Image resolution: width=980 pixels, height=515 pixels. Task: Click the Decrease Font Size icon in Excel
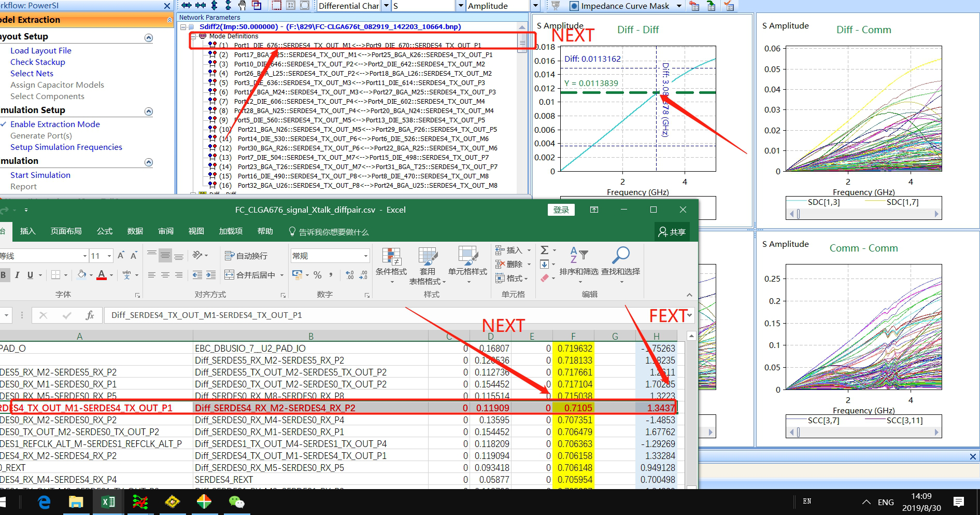coord(134,256)
